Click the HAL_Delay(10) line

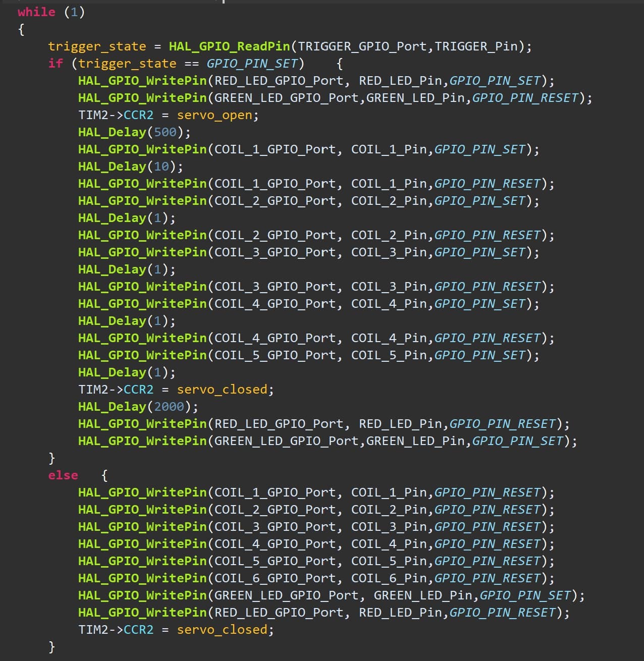[131, 167]
